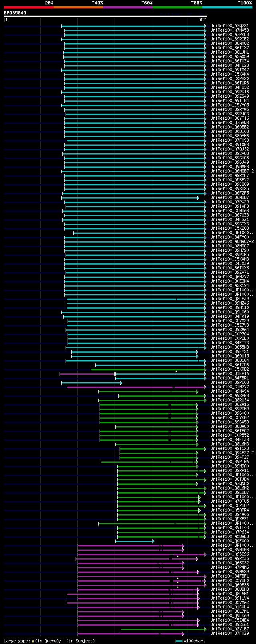The width and height of the screenshot is (256, 644).
Task: Select the UniRef100_B9H790 label
Action: point(230,251)
